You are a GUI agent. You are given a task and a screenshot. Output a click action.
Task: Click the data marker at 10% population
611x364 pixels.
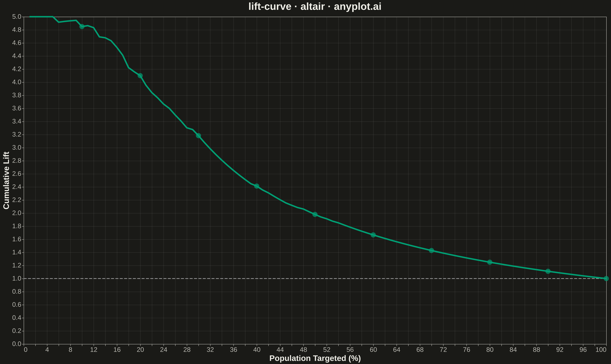click(82, 27)
